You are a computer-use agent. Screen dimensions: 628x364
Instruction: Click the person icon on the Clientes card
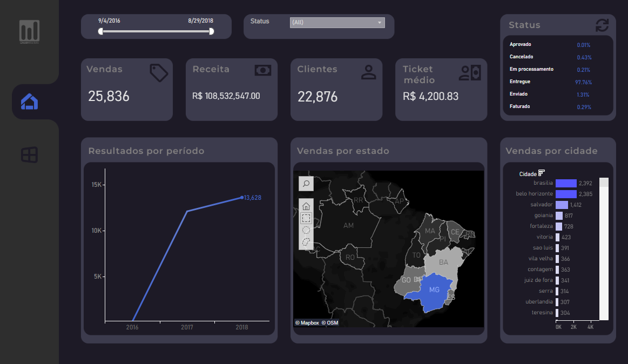(x=368, y=71)
